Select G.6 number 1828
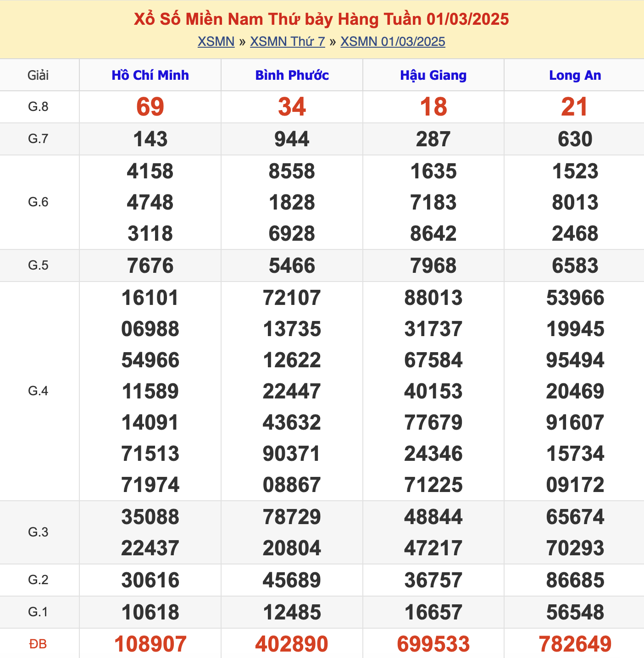644x658 pixels. point(292,203)
